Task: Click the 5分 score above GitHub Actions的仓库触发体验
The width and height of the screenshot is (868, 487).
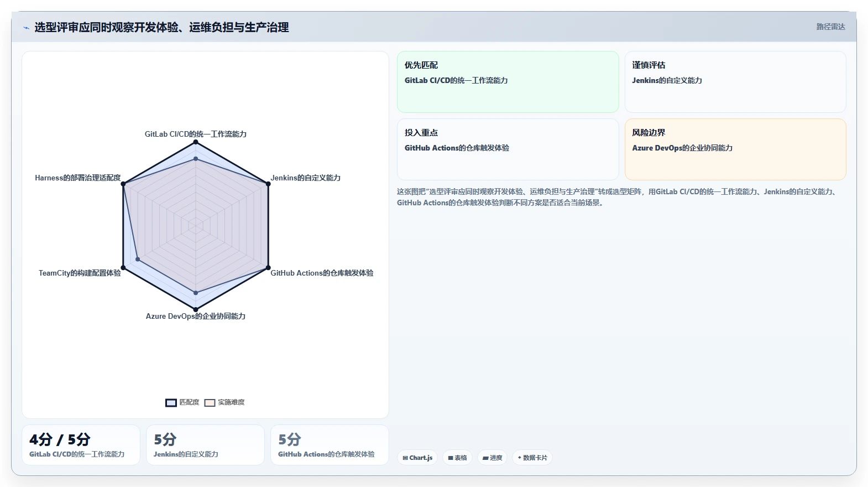Action: pyautogui.click(x=289, y=439)
